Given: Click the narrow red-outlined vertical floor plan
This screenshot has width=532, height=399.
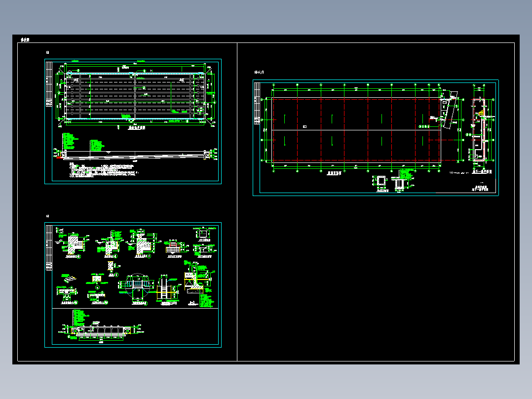Looking at the screenshot, I should (x=479, y=130).
